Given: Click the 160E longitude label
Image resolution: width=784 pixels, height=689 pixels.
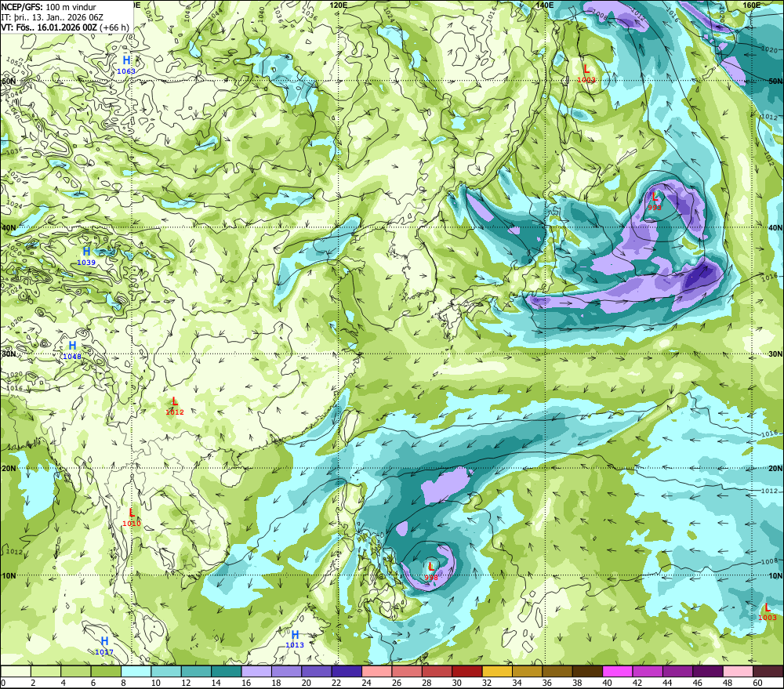Looking at the screenshot, I should pyautogui.click(x=752, y=5).
